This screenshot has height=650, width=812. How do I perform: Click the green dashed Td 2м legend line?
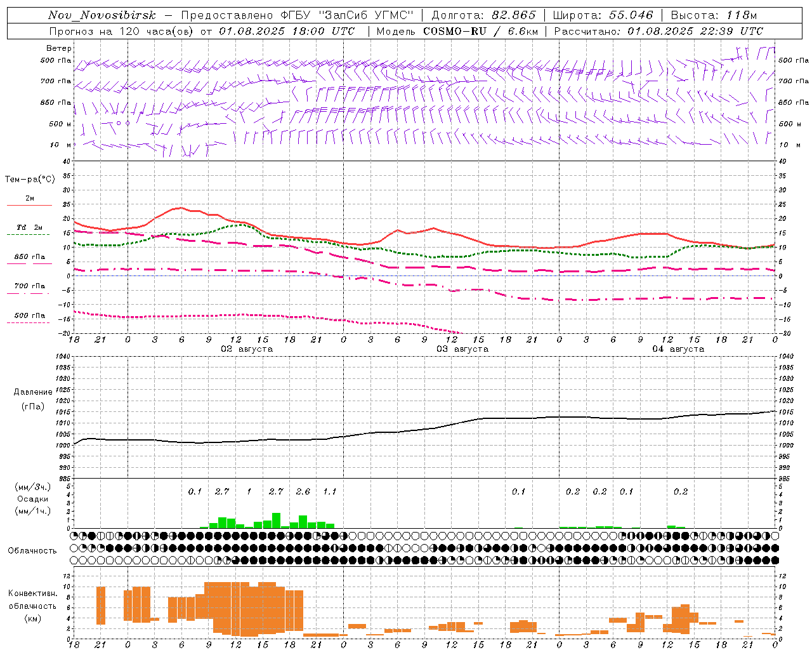pyautogui.click(x=28, y=235)
